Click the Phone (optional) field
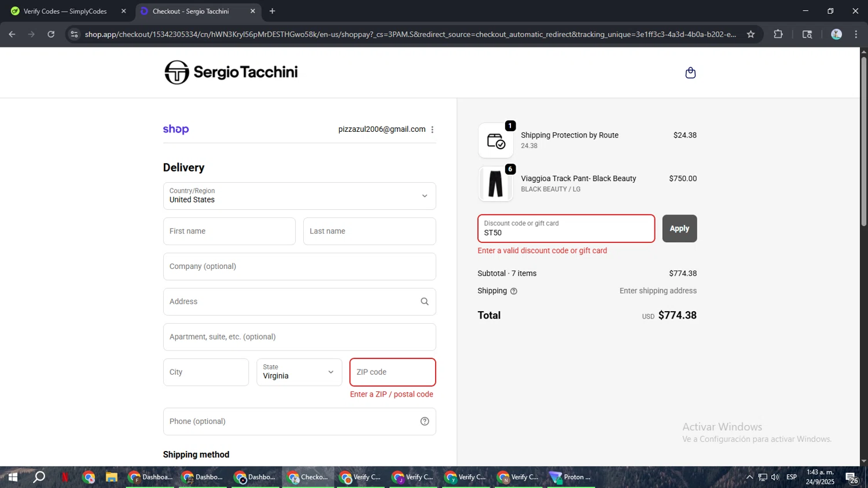This screenshot has width=868, height=488. [299, 422]
